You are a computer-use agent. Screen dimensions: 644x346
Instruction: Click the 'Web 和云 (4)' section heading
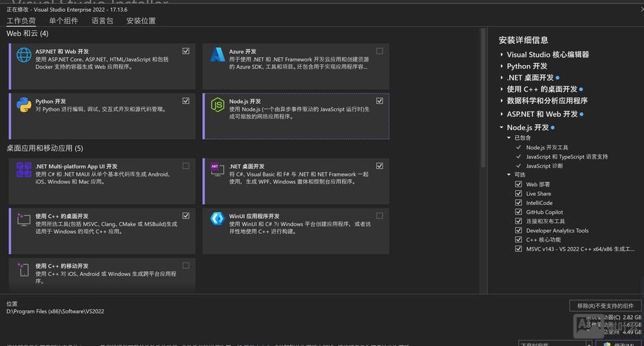click(27, 33)
